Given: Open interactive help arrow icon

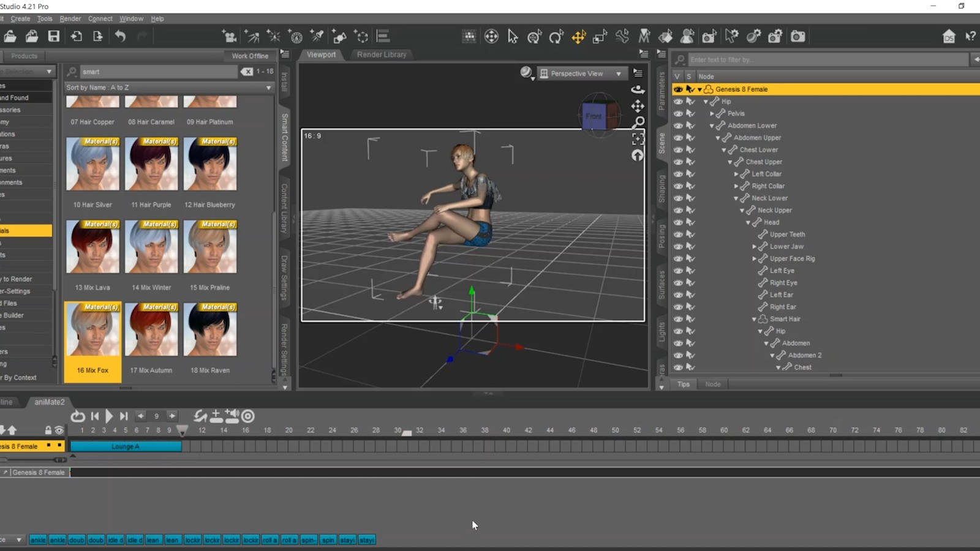Looking at the screenshot, I should 970,37.
